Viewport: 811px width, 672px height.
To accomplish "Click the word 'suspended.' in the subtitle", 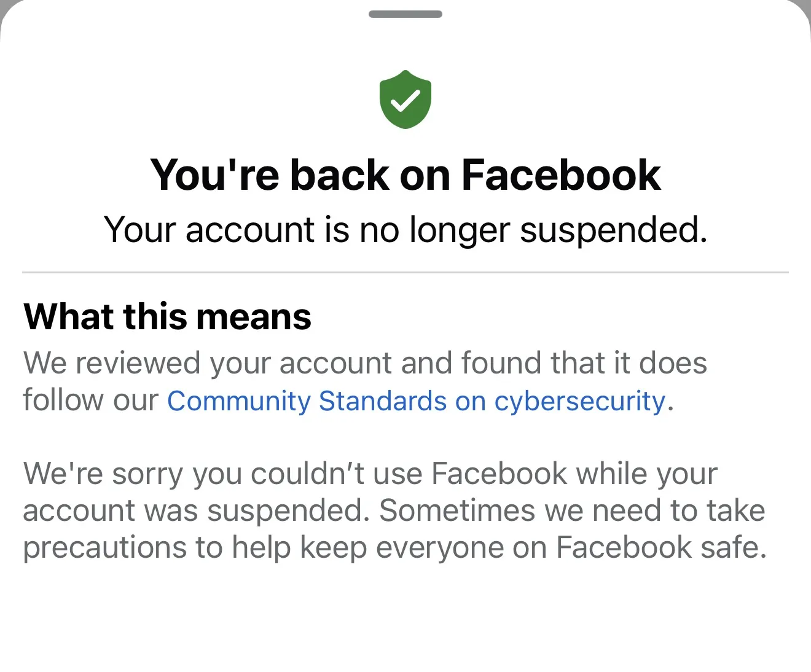I will [x=613, y=230].
